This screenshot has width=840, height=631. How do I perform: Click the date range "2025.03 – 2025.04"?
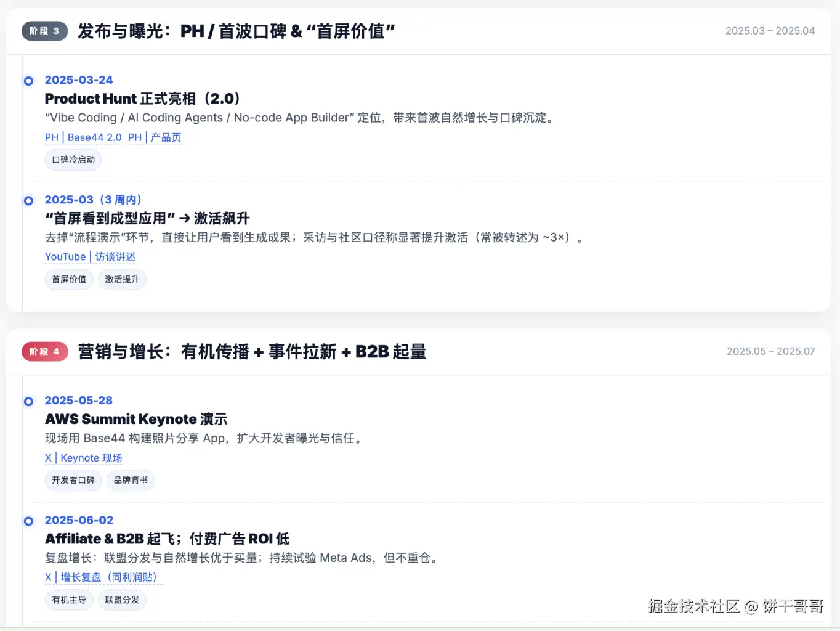[x=770, y=31]
